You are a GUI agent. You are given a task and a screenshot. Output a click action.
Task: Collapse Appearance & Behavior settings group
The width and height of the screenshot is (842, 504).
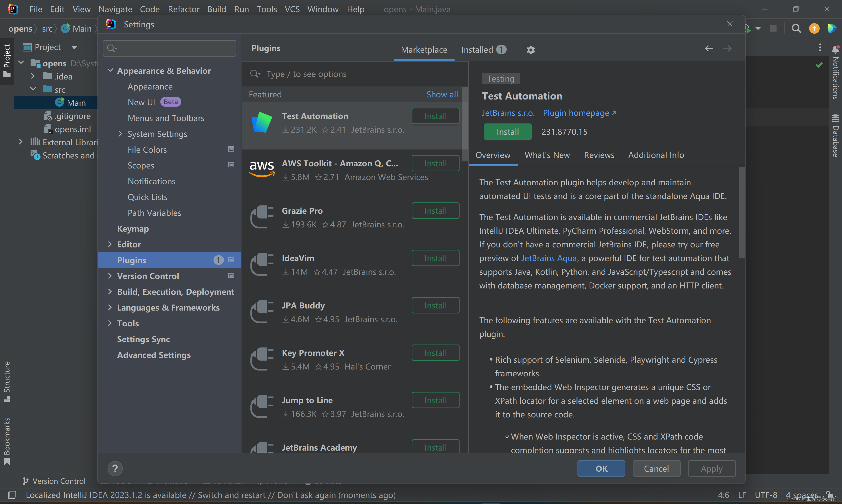110,70
